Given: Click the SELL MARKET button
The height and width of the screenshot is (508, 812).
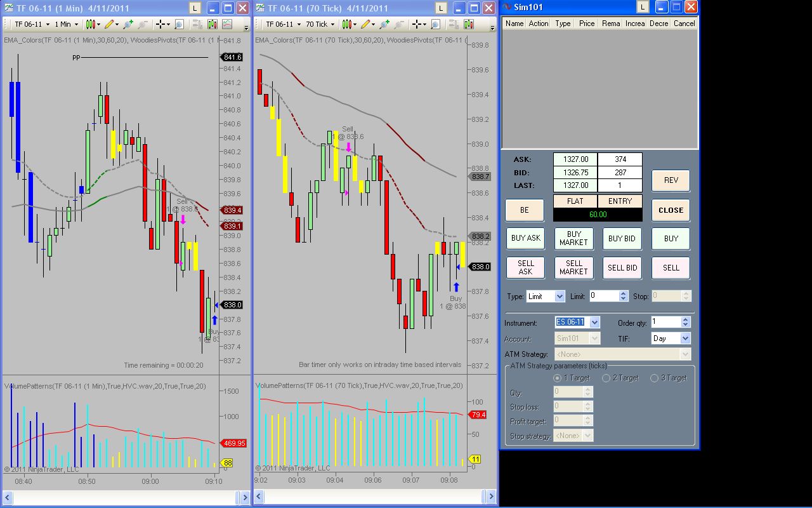Looking at the screenshot, I should tap(573, 268).
